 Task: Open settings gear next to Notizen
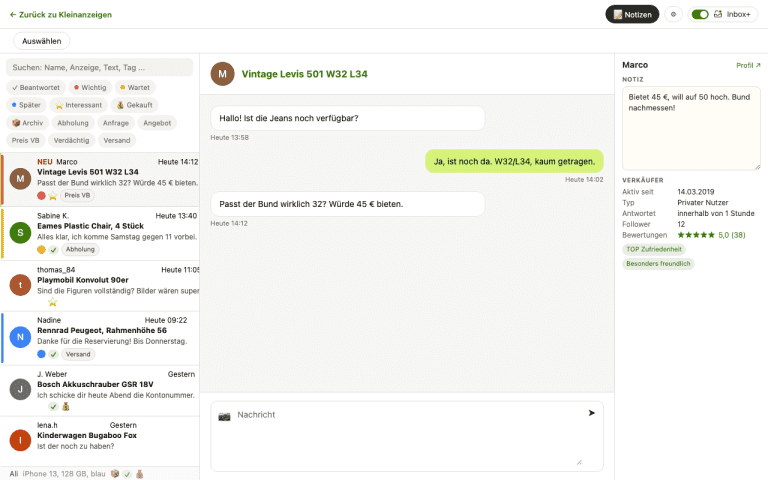pyautogui.click(x=673, y=14)
